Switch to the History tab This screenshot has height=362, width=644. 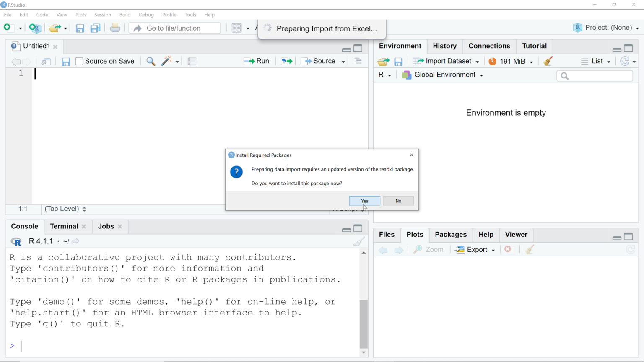(x=444, y=46)
